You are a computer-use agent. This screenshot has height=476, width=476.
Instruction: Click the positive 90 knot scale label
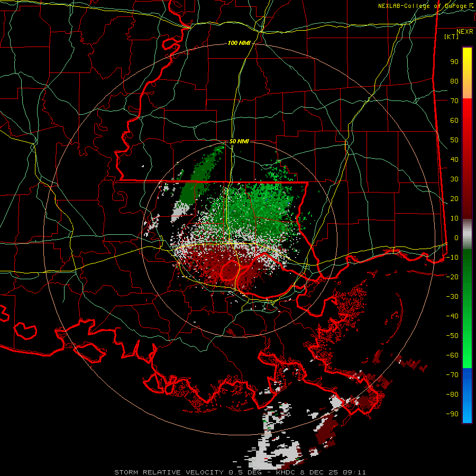[x=454, y=62]
